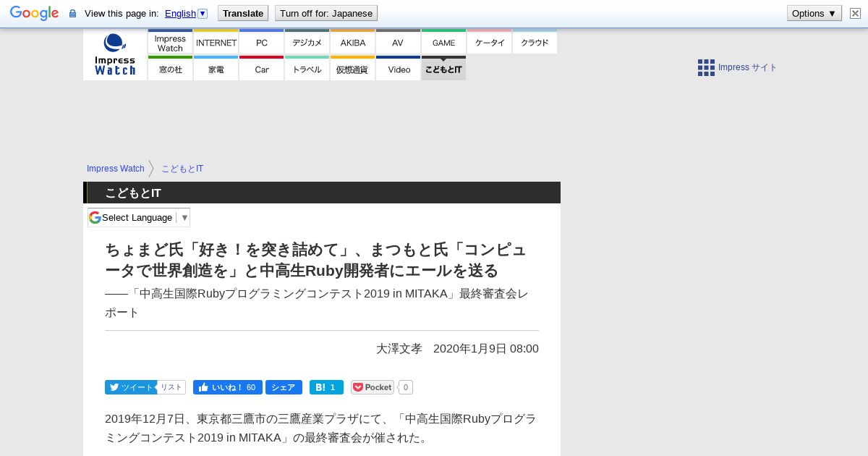Open the AKIBA nav tab
The image size is (868, 456).
352,42
